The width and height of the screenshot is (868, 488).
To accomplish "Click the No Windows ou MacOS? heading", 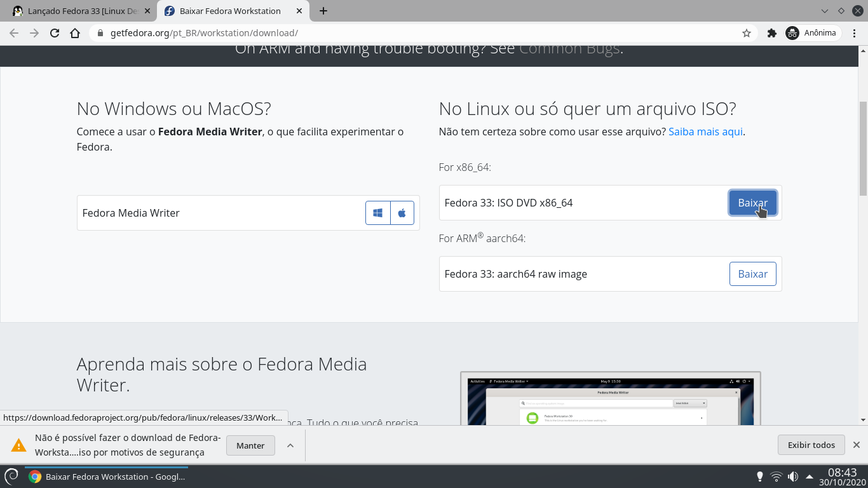I will [173, 109].
